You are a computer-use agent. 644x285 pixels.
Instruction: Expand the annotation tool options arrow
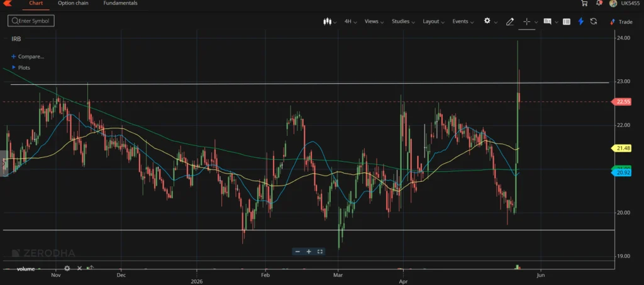(x=557, y=22)
